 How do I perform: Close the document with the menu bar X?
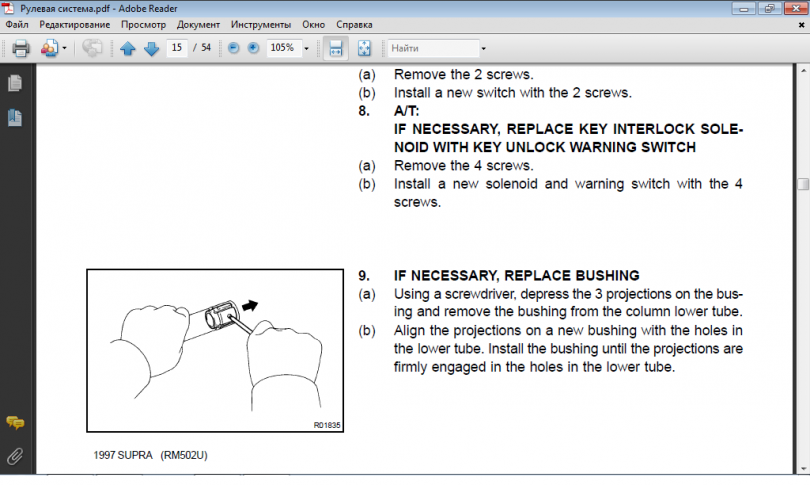802,24
